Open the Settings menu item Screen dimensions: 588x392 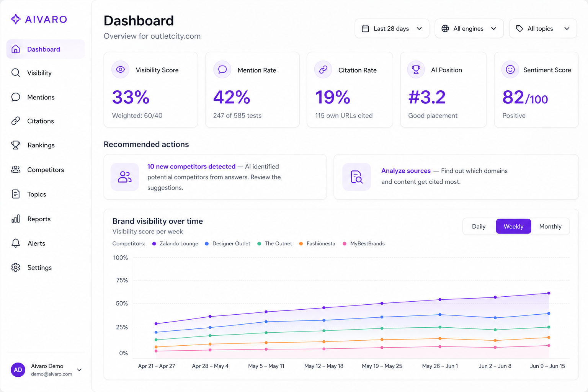46,267
